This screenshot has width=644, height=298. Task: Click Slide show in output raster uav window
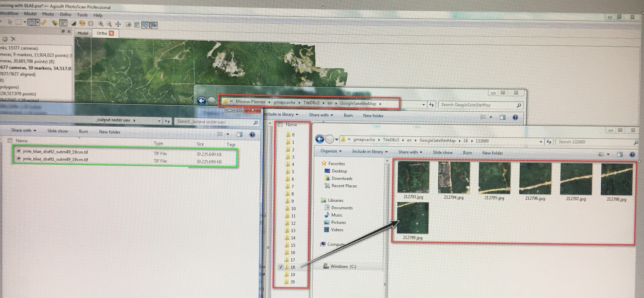pos(57,131)
